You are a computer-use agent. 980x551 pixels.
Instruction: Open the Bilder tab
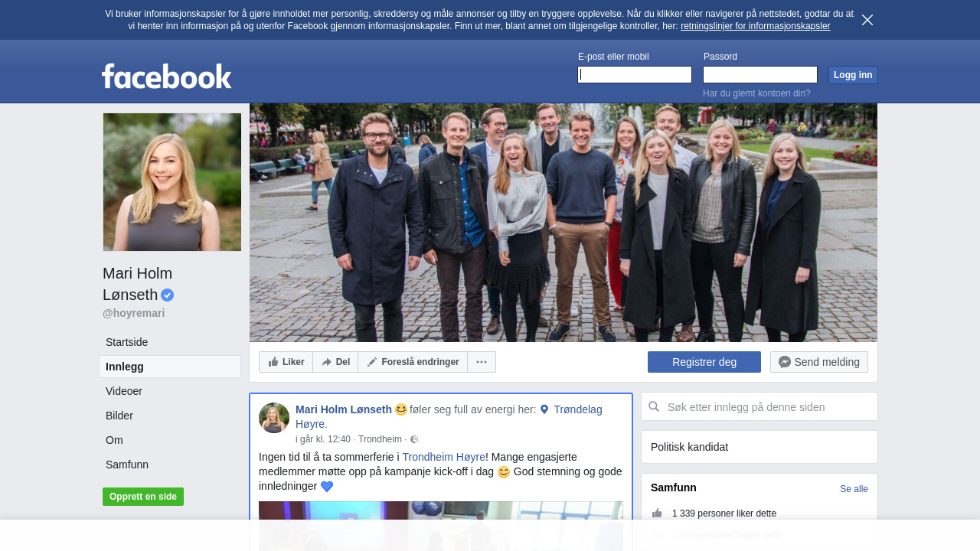click(170, 416)
